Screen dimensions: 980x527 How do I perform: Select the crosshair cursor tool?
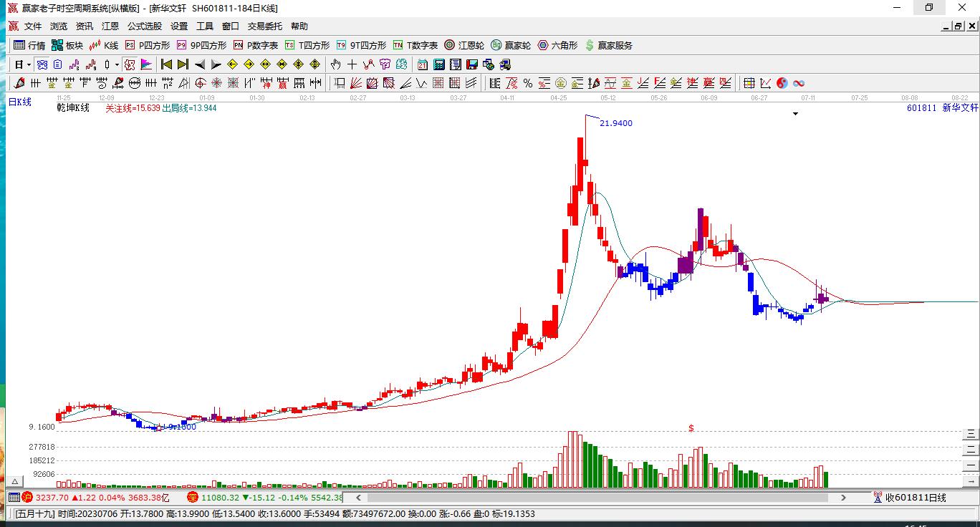(352, 64)
